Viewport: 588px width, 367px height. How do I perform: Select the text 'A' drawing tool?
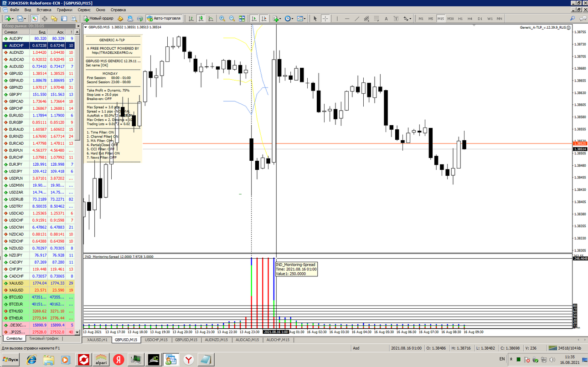tap(386, 19)
